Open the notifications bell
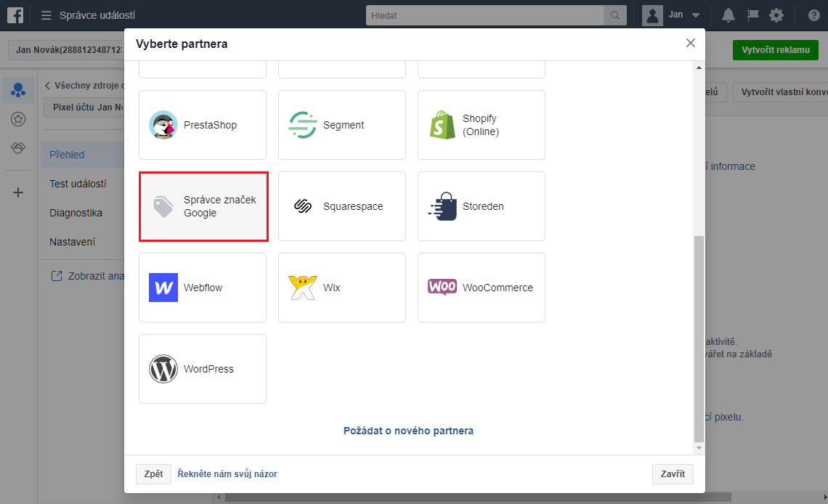This screenshot has width=828, height=504. [x=728, y=15]
